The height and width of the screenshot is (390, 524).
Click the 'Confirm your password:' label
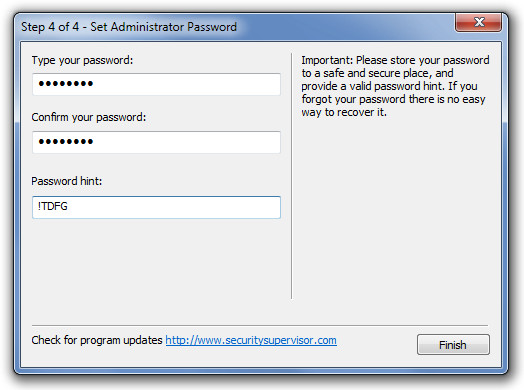coord(89,117)
